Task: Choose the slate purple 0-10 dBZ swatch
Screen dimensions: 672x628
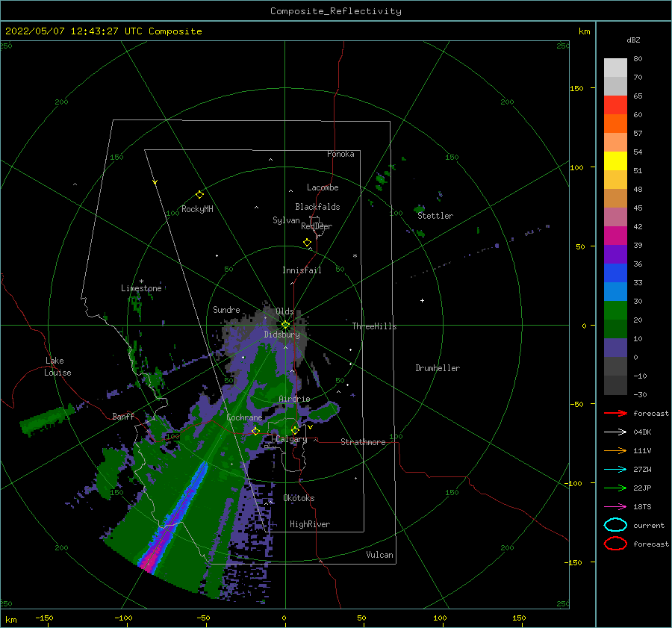Action: pos(615,347)
